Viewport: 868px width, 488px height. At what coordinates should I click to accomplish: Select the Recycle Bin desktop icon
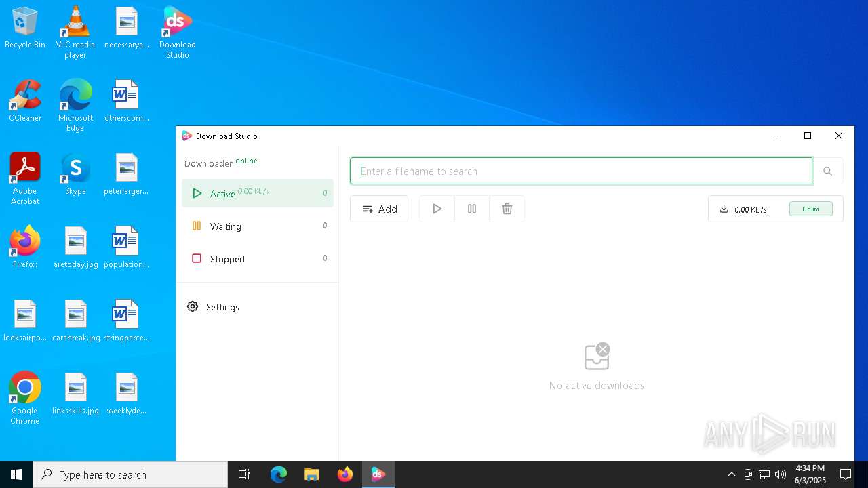(25, 28)
